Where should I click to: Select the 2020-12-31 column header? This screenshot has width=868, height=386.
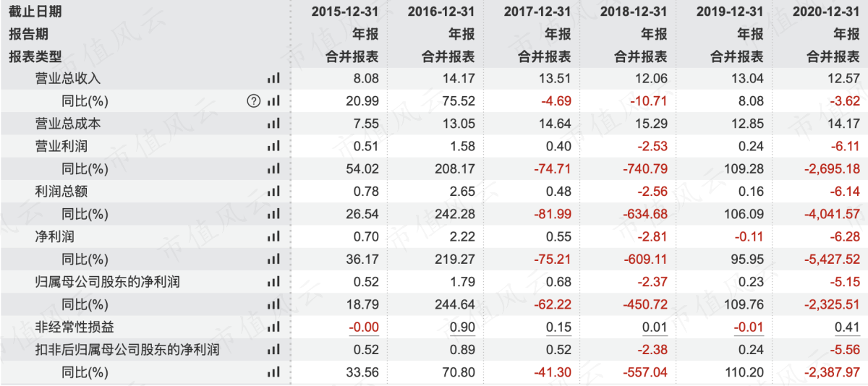pos(826,12)
